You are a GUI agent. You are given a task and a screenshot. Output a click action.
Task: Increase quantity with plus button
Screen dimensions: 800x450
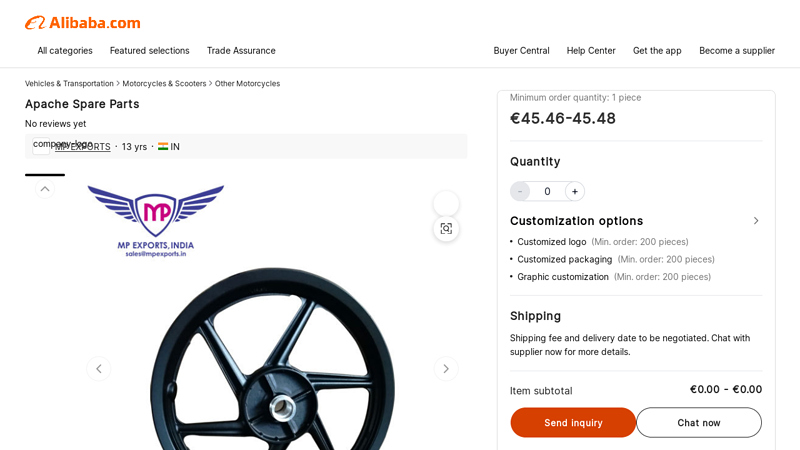[x=575, y=191]
